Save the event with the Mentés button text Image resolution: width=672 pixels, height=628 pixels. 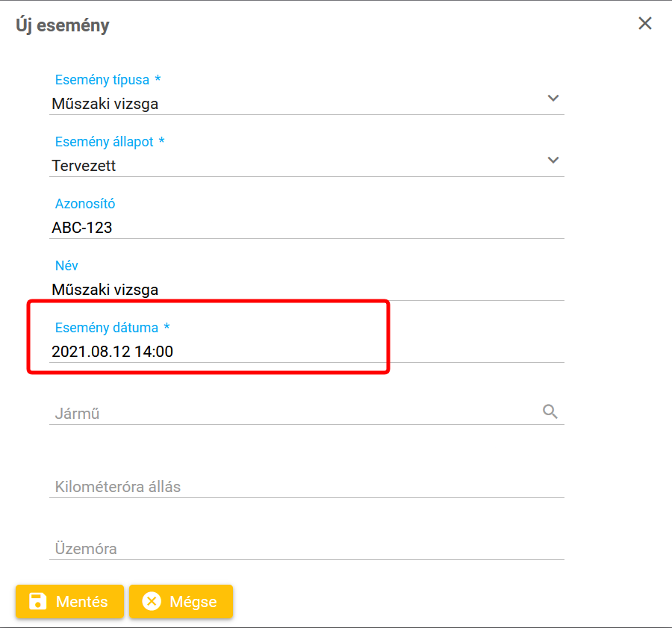82,602
